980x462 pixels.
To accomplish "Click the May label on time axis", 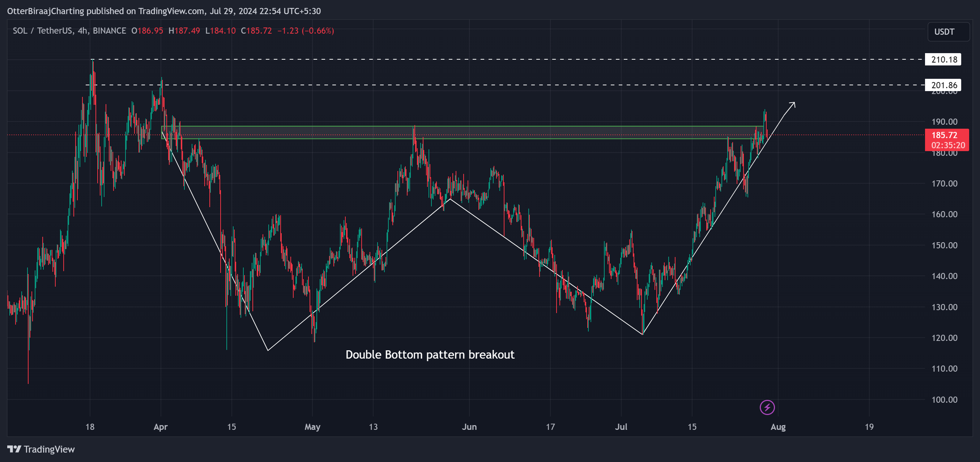I will 312,427.
